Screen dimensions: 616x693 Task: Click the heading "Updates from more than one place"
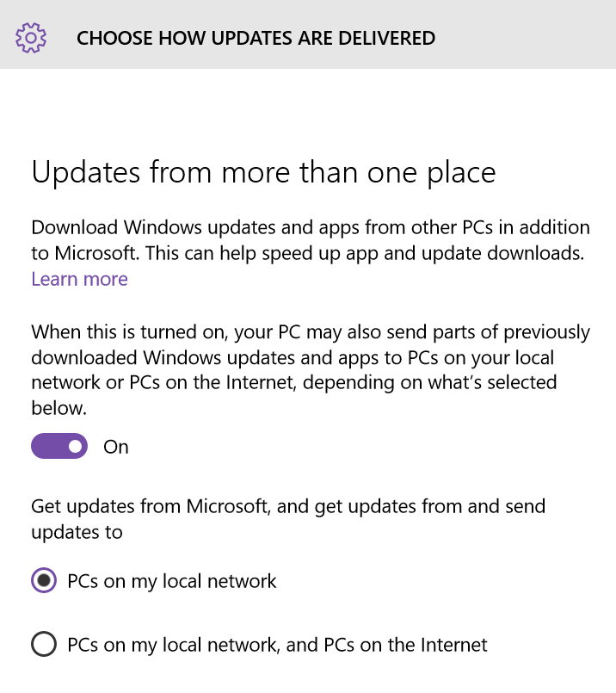[x=263, y=172]
